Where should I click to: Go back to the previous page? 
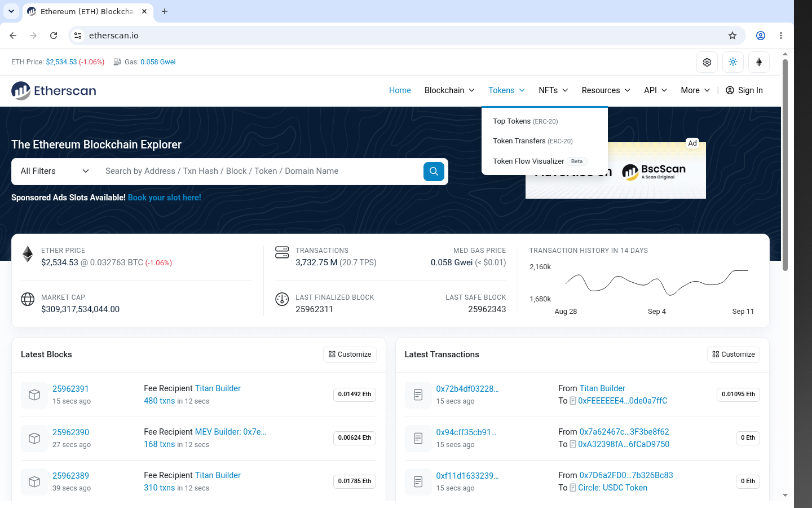[13, 36]
